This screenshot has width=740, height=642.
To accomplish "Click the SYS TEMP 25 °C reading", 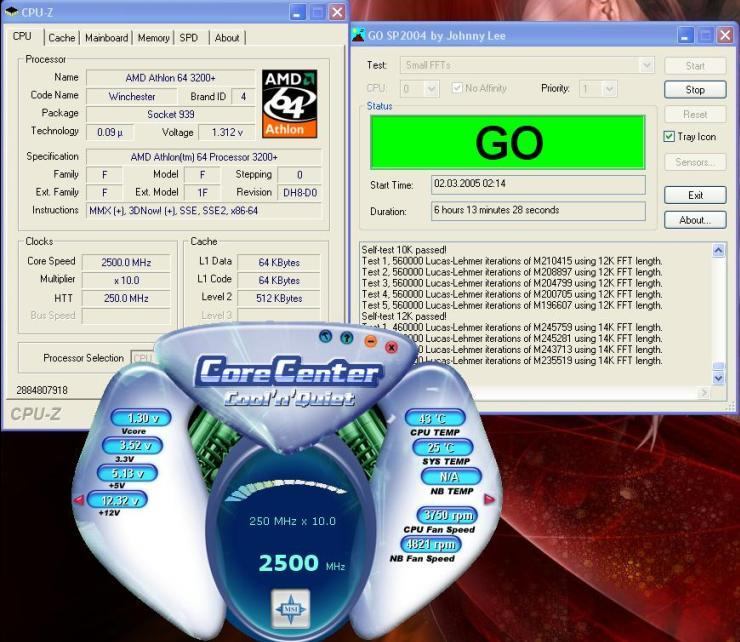I will 442,447.
